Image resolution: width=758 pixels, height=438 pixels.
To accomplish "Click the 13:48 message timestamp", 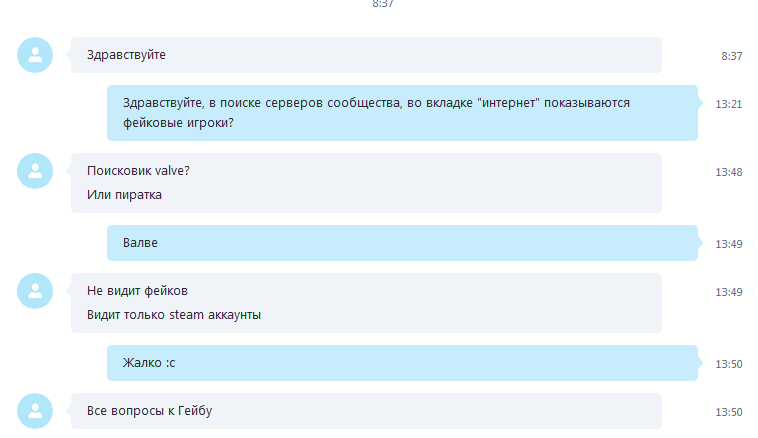I will 729,172.
